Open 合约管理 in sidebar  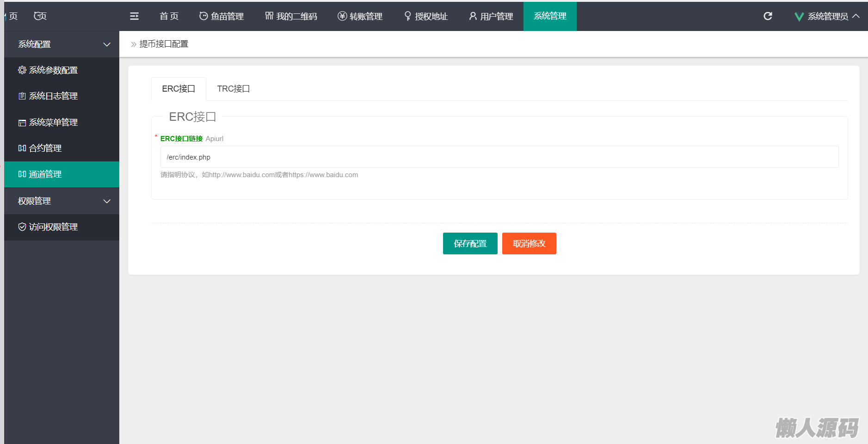pos(62,148)
